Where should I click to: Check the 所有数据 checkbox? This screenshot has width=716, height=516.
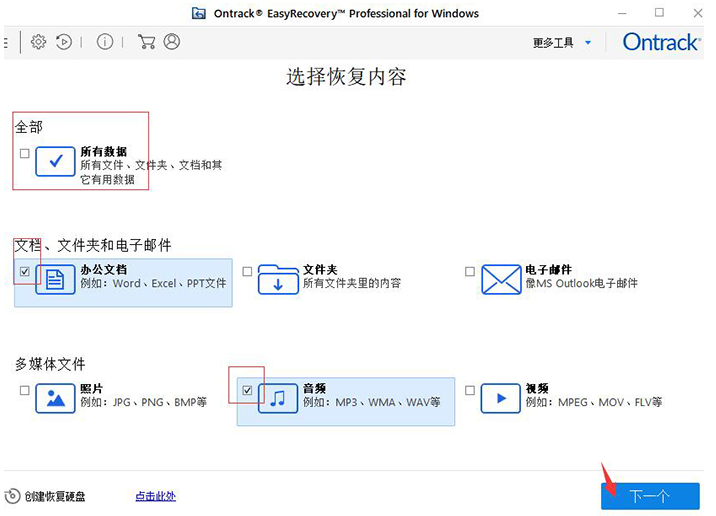[25, 153]
